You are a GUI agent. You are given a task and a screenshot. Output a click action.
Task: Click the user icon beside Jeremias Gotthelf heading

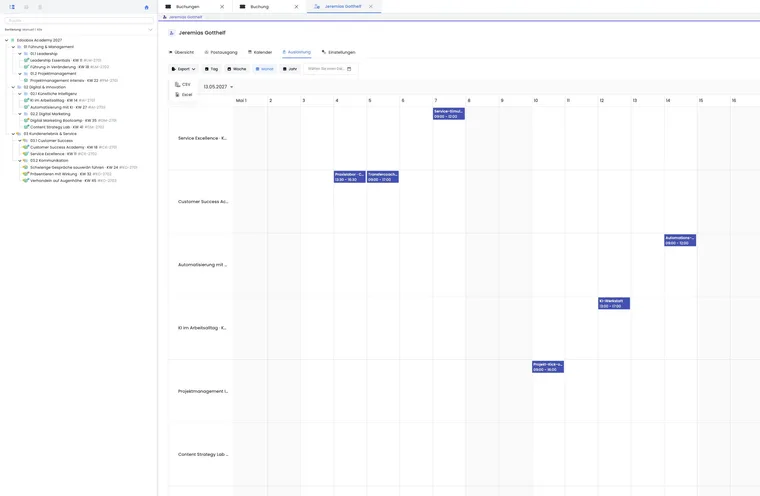pos(171,33)
